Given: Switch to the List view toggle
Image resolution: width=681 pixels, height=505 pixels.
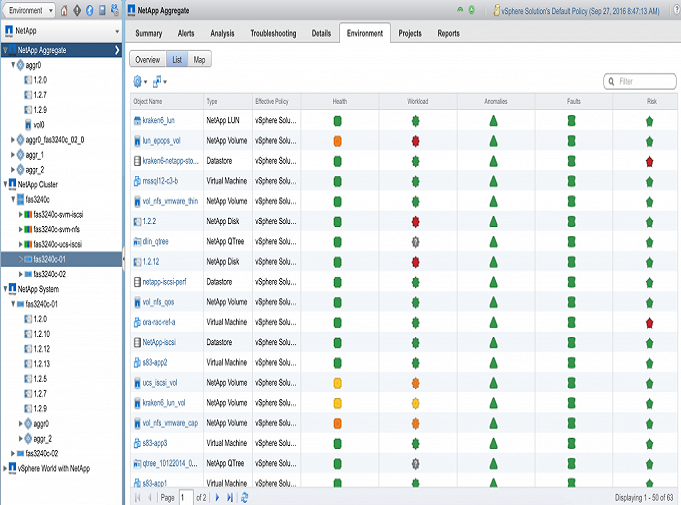Looking at the screenshot, I should click(x=177, y=60).
